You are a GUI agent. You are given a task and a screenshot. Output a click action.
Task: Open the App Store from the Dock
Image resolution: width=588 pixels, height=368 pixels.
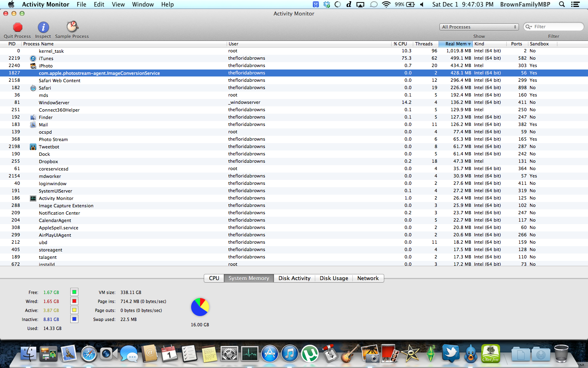tap(269, 354)
